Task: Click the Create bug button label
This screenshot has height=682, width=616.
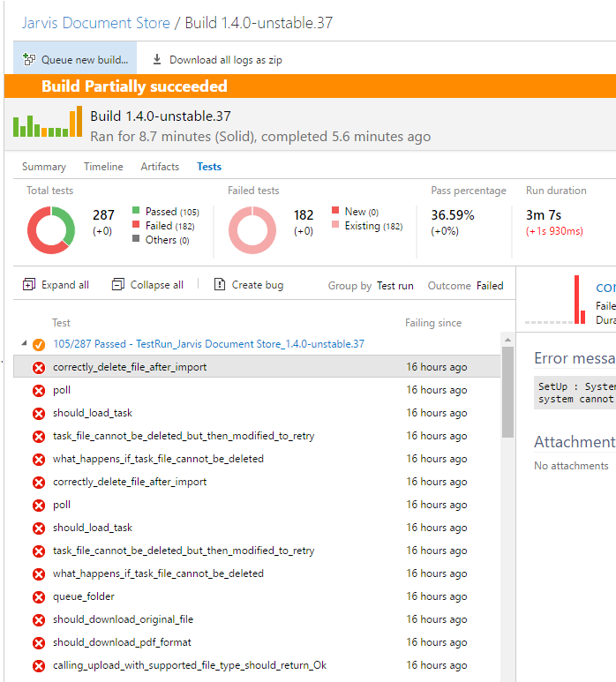Action: [258, 285]
